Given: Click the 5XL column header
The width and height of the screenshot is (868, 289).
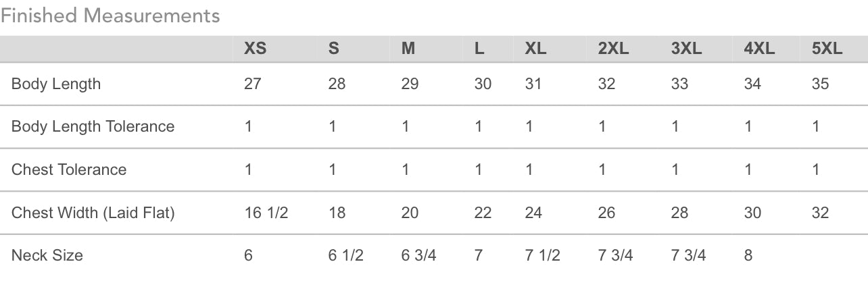Looking at the screenshot, I should [827, 49].
